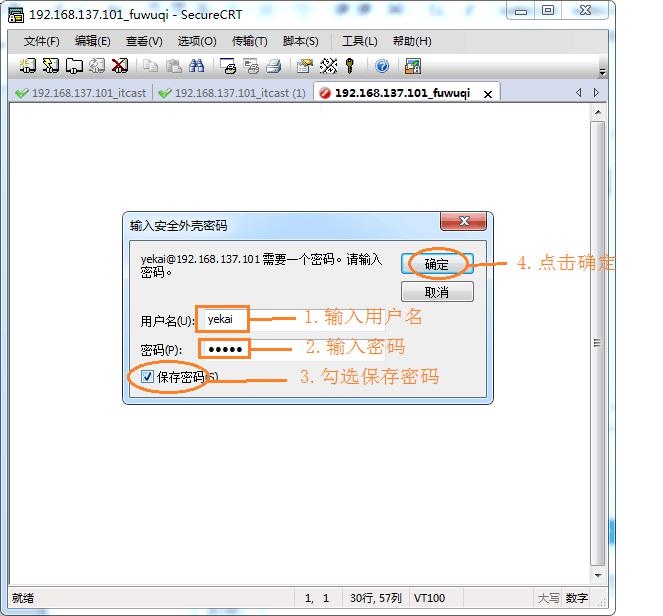Click the terminal scrollbar down arrow
The width and height of the screenshot is (663, 616).
(x=597, y=575)
